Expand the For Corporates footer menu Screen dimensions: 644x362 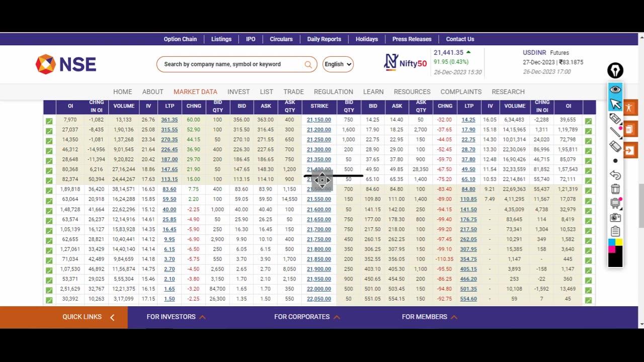[x=307, y=317]
